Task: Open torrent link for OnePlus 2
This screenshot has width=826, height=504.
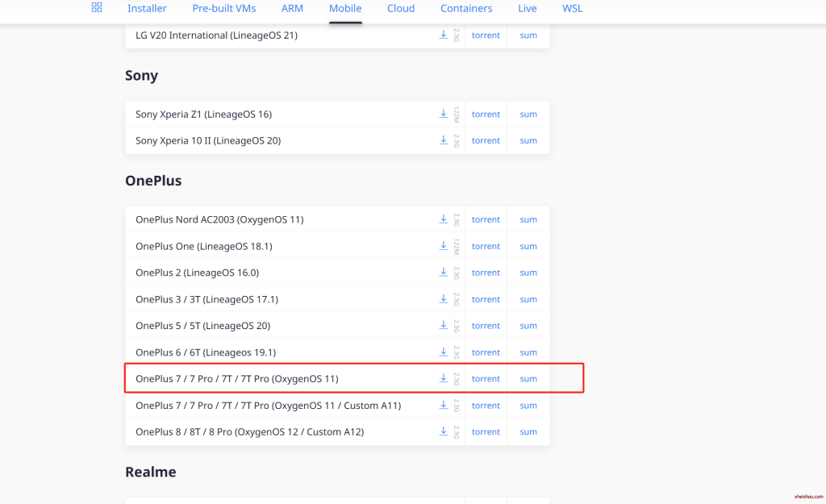Action: [486, 273]
